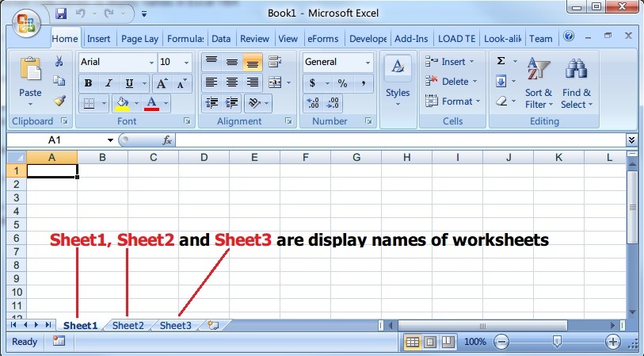Increase the indent
The image size is (644, 356).
pos(232,103)
